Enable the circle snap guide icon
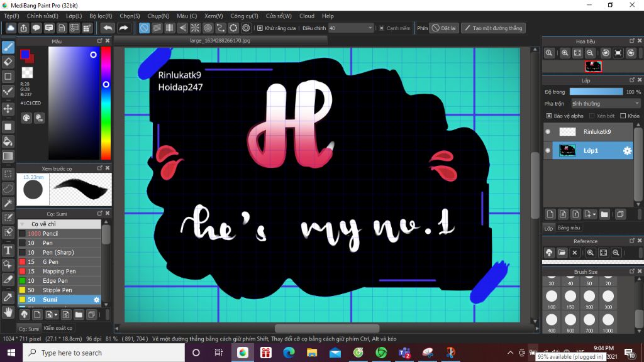 (208, 28)
